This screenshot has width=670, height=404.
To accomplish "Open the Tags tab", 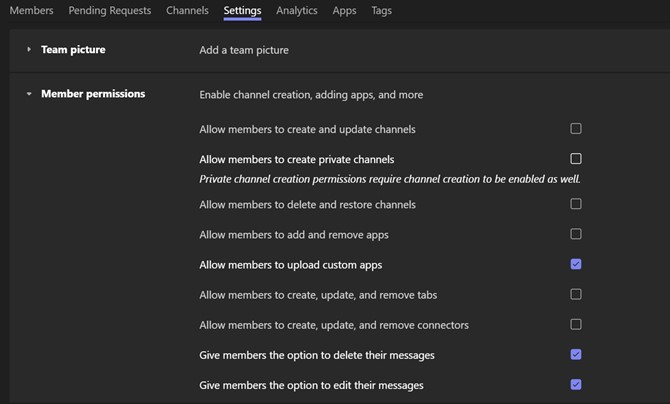I will [381, 10].
